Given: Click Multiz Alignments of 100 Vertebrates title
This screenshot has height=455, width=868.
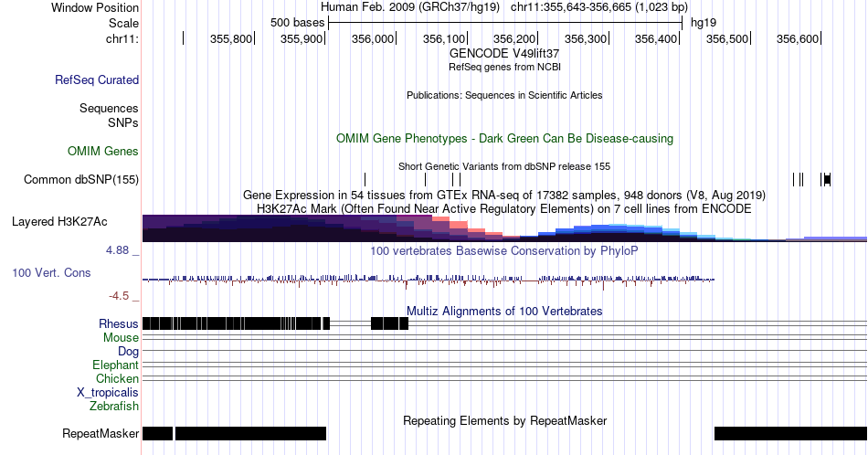Looking at the screenshot, I should [x=504, y=311].
